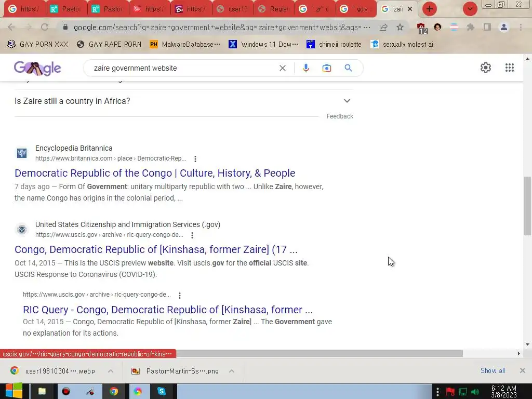The height and width of the screenshot is (399, 532).
Task: Switch to the '"zr" d' Google tab
Action: [x=315, y=9]
